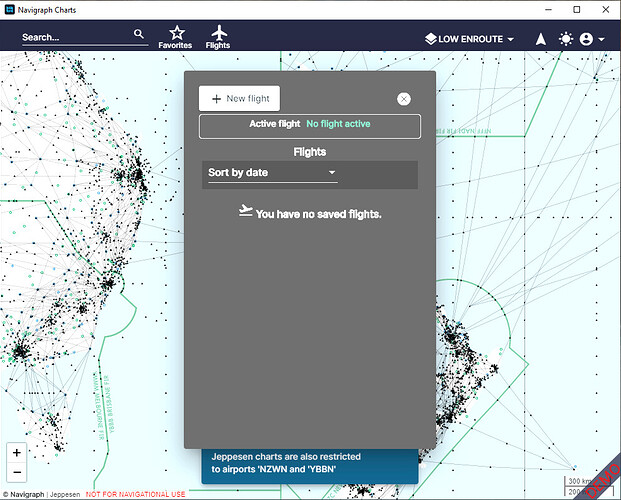Open the user account avatar menu
Screen dimensions: 621x500
pyautogui.click(x=586, y=39)
